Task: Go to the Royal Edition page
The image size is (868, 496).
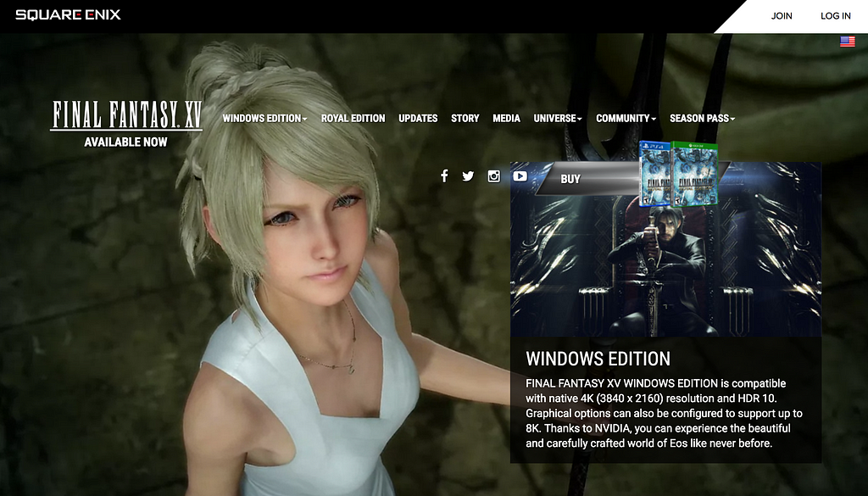Action: click(353, 119)
